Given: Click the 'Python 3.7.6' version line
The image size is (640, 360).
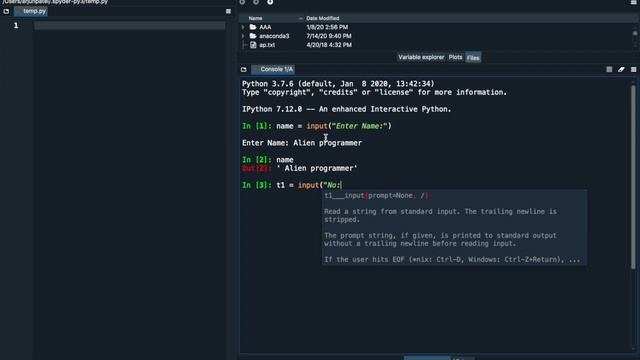Looking at the screenshot, I should pos(338,84).
